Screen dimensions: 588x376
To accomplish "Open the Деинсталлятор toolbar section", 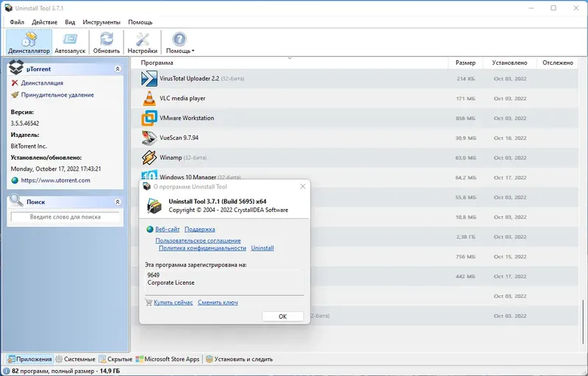I will pyautogui.click(x=29, y=43).
